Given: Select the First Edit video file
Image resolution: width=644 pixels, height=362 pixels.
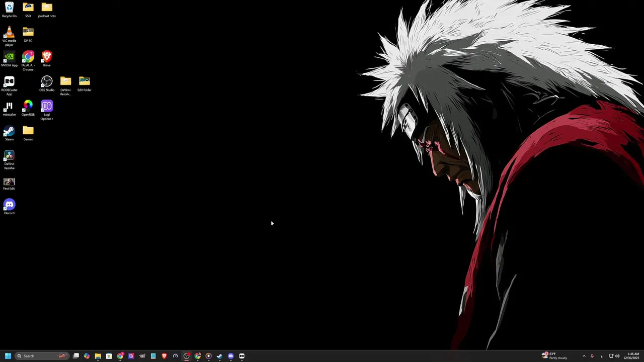Looking at the screenshot, I should (x=9, y=183).
